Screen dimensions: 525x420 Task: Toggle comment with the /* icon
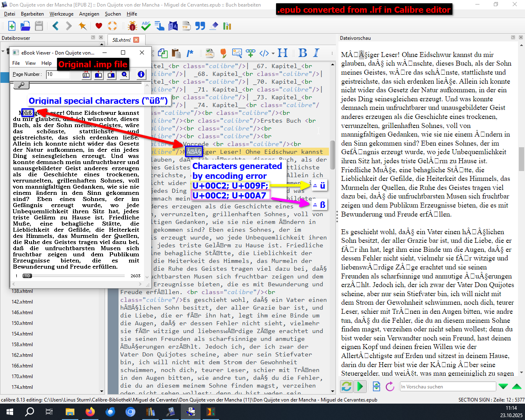(x=190, y=53)
